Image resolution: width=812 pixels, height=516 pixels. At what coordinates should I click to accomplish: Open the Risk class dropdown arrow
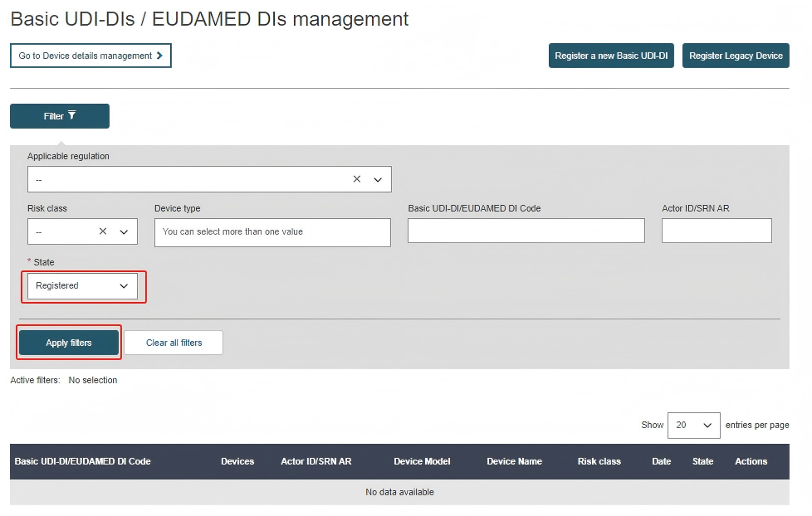[125, 232]
